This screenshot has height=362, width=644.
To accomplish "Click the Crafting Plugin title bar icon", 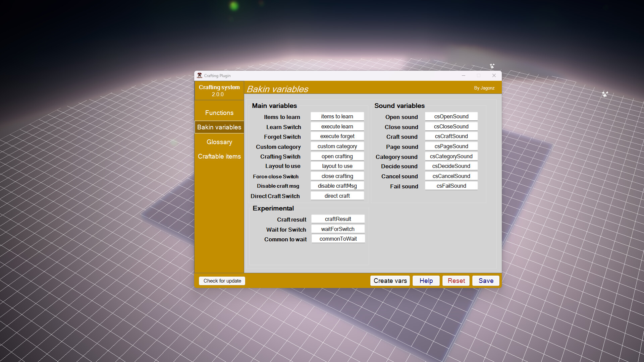I will (x=200, y=75).
